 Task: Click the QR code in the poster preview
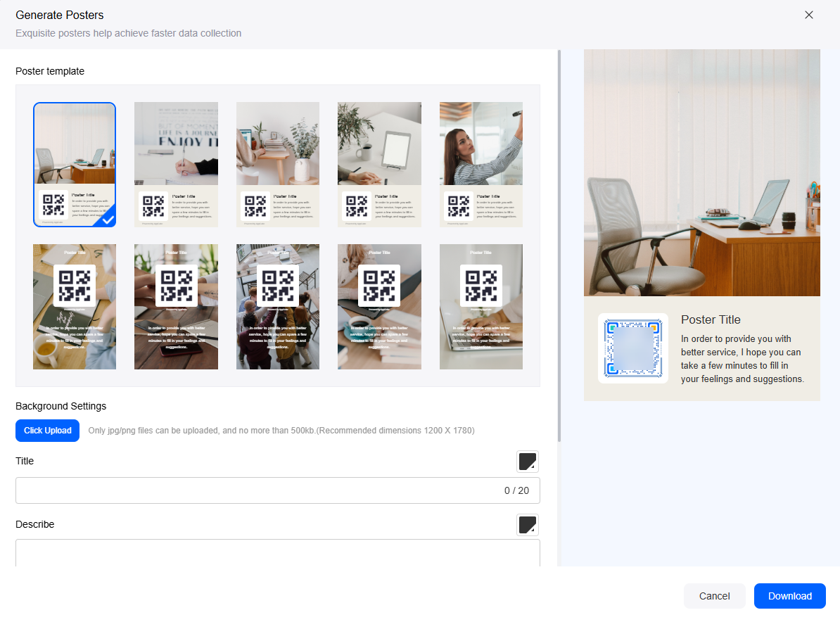click(x=633, y=348)
